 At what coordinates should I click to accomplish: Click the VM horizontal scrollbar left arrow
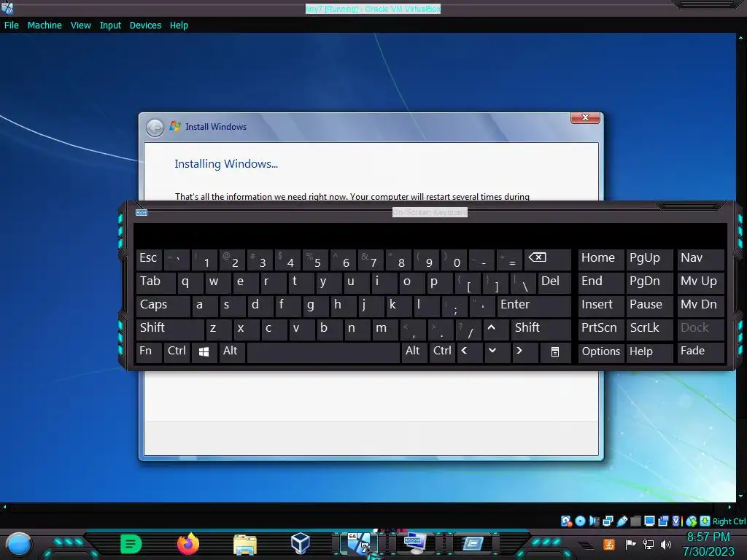5,507
